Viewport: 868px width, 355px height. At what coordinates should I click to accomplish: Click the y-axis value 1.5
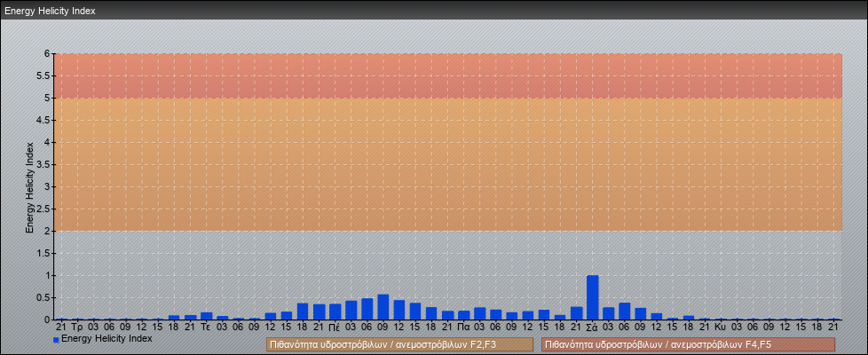(x=44, y=253)
